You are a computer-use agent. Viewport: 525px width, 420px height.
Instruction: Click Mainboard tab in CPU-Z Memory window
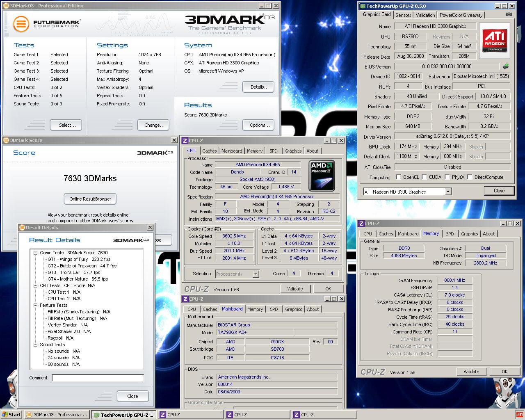point(408,234)
